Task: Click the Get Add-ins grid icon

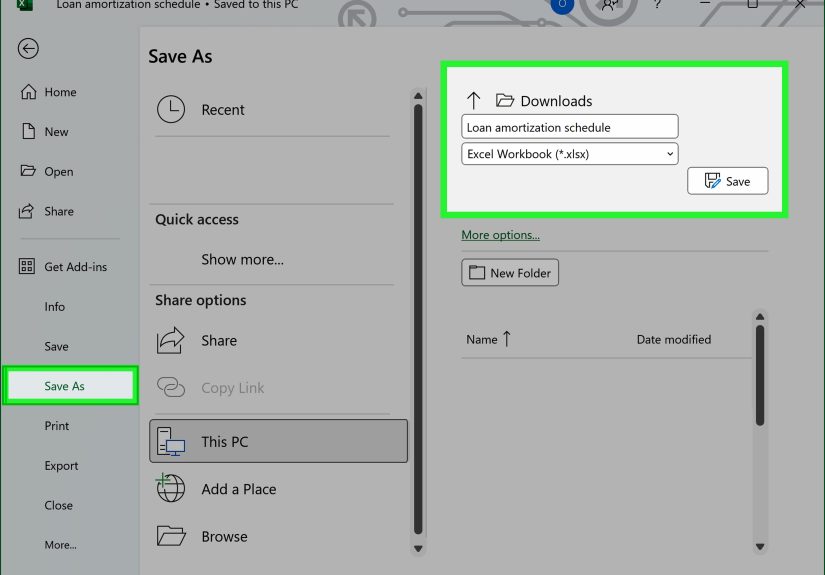Action: [x=27, y=266]
